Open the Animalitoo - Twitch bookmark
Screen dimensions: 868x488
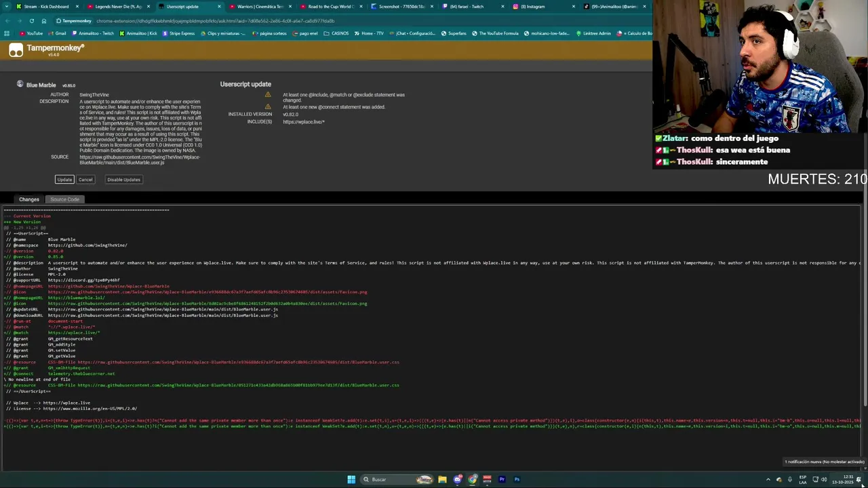pyautogui.click(x=93, y=33)
